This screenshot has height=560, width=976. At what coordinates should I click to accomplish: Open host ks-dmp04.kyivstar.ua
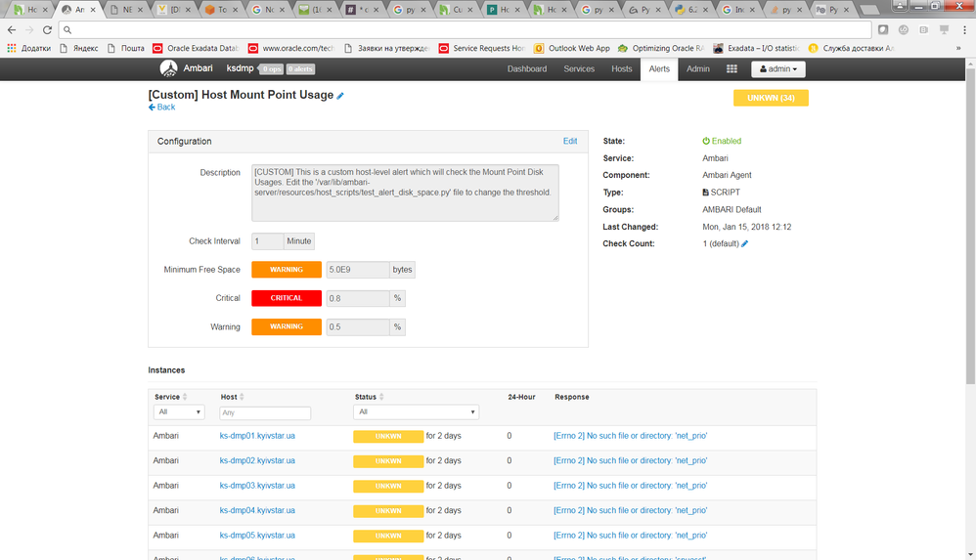click(257, 511)
